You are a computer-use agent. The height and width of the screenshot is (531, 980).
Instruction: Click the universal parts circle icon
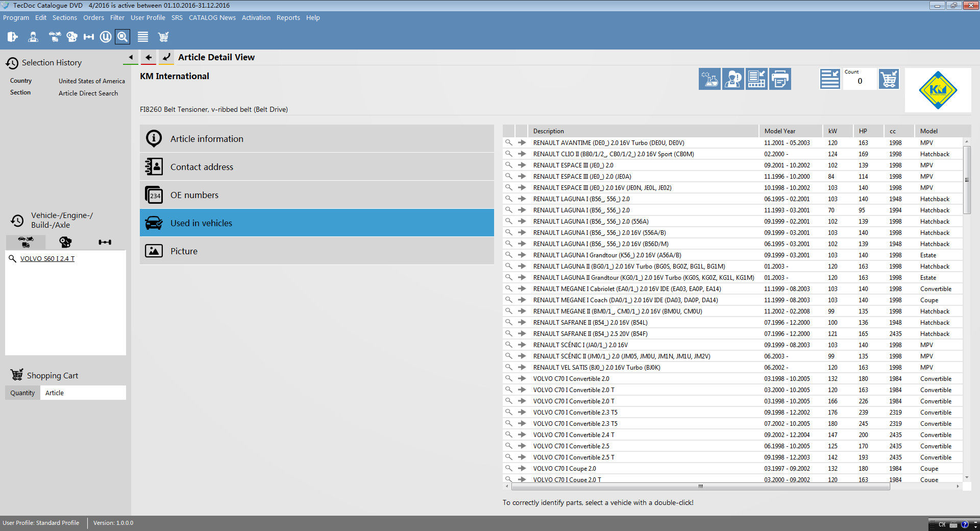pyautogui.click(x=106, y=37)
